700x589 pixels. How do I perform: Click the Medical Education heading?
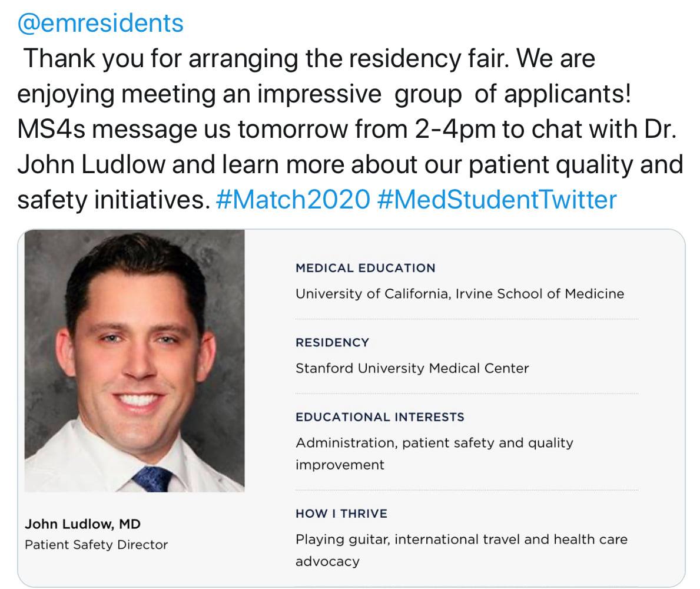(365, 268)
